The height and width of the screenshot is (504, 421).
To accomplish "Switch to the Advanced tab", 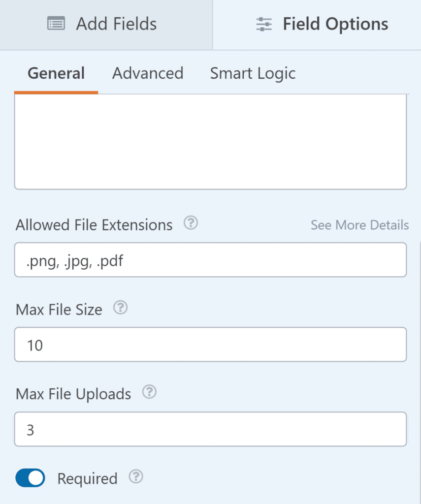I will (x=148, y=73).
